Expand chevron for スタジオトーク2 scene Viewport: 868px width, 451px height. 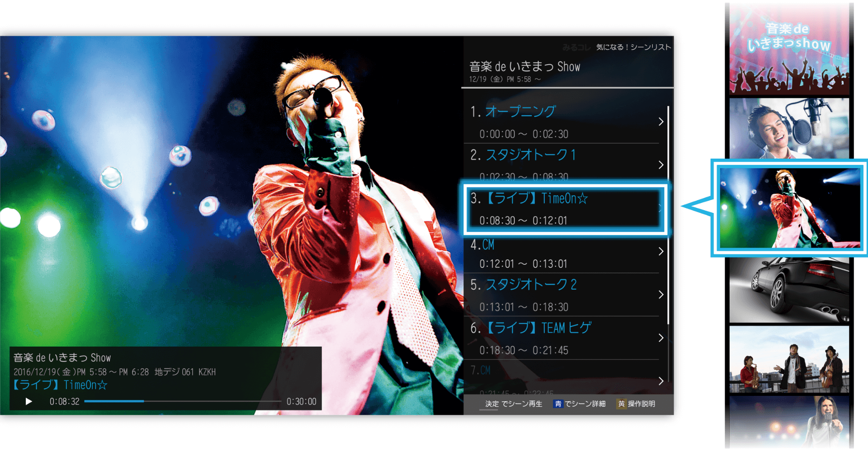660,295
